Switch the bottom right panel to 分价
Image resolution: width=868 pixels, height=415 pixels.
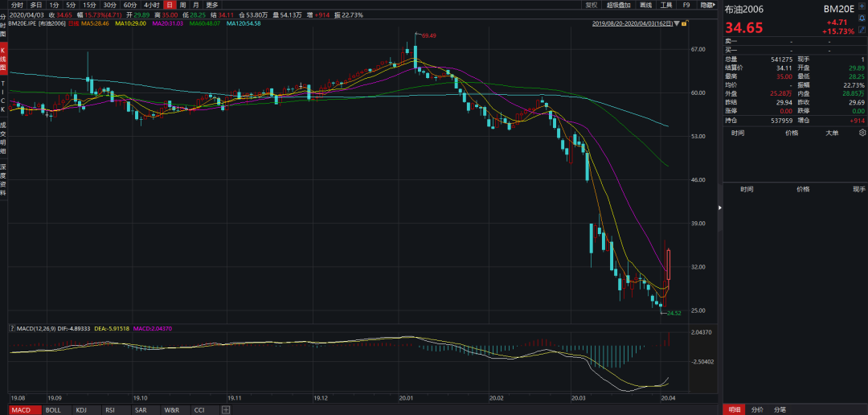tap(757, 409)
